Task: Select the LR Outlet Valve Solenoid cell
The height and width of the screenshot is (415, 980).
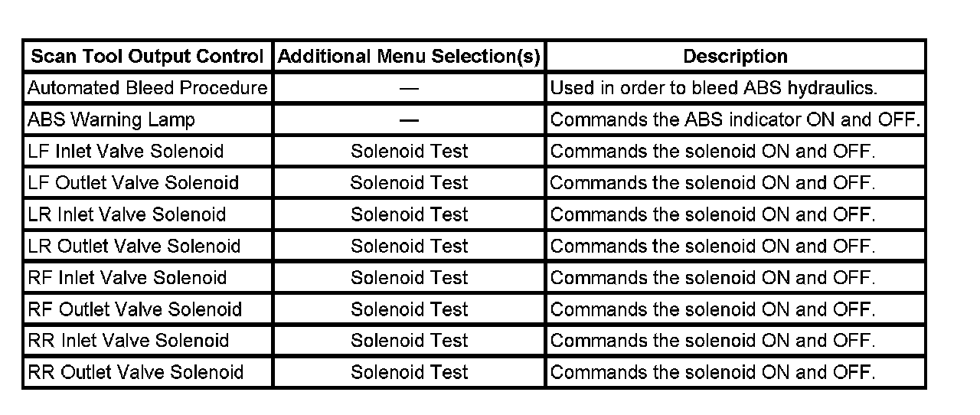Action: (134, 246)
